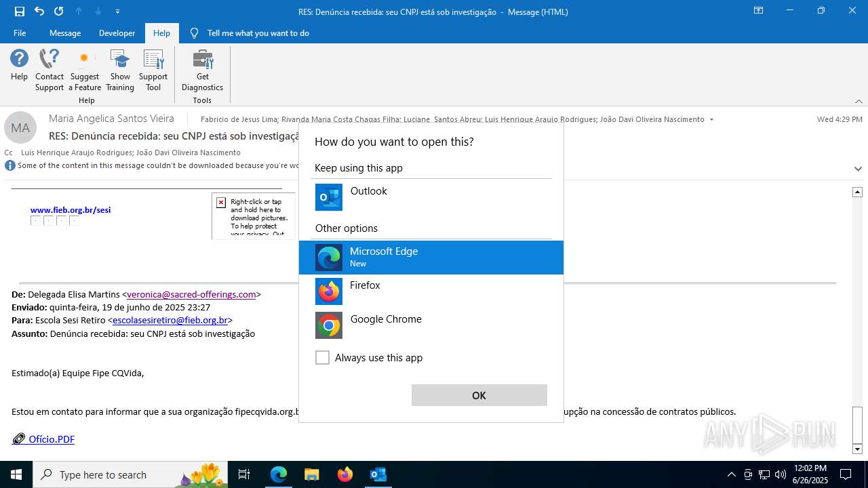This screenshot has width=868, height=488.
Task: Click the Ofício.PDF attachment icon
Action: coord(18,439)
